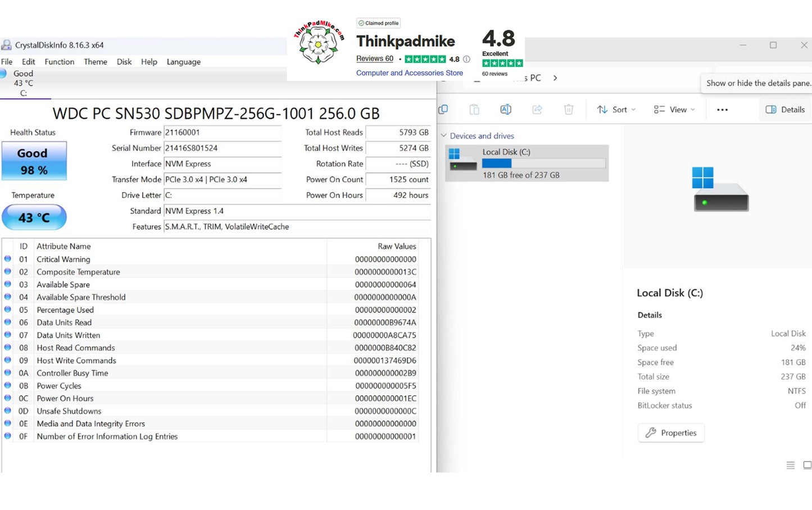This screenshot has height=510, width=812.
Task: Click the Claimed profile badge
Action: click(379, 23)
